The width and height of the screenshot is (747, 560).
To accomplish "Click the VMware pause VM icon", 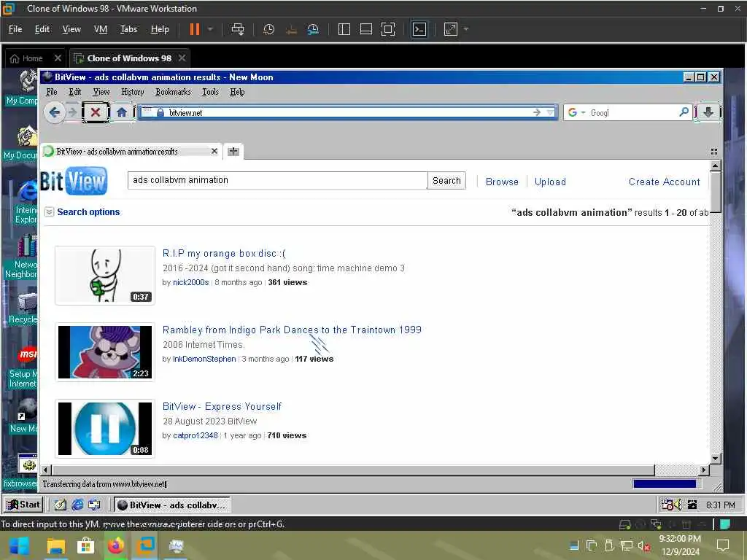I will pos(194,29).
